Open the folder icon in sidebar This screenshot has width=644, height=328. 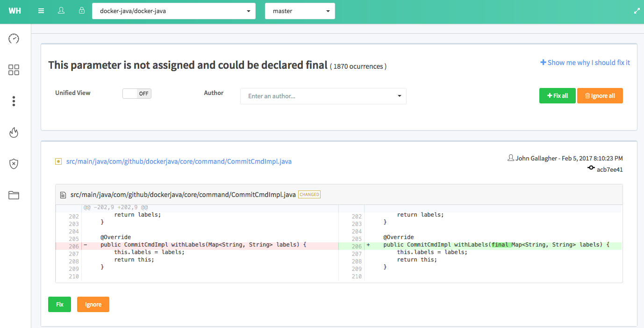tap(14, 195)
